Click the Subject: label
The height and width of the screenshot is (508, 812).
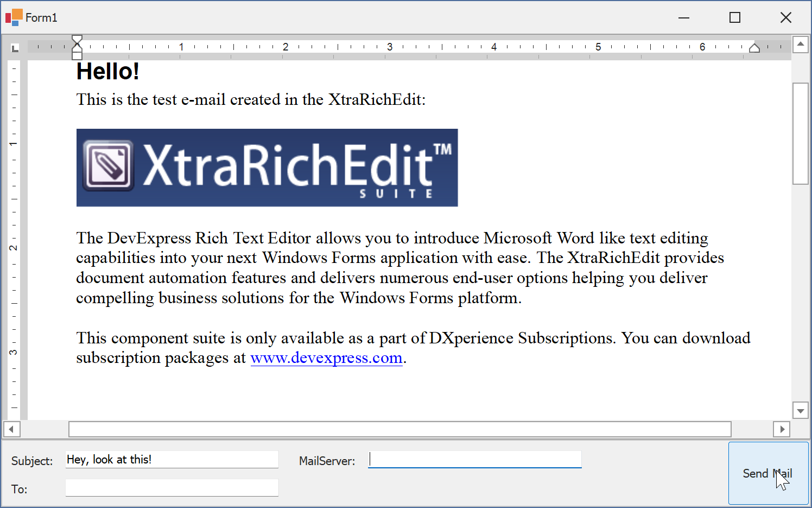click(x=32, y=461)
